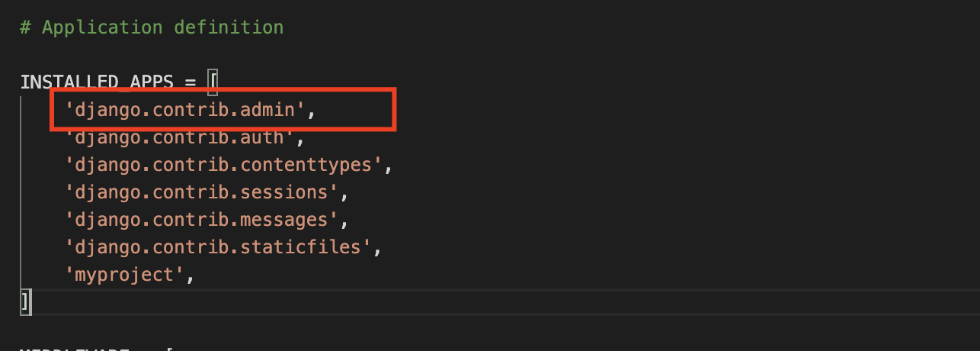Image resolution: width=980 pixels, height=351 pixels.
Task: Click 'messages' in the django.contrib.messages string
Action: [x=283, y=220]
